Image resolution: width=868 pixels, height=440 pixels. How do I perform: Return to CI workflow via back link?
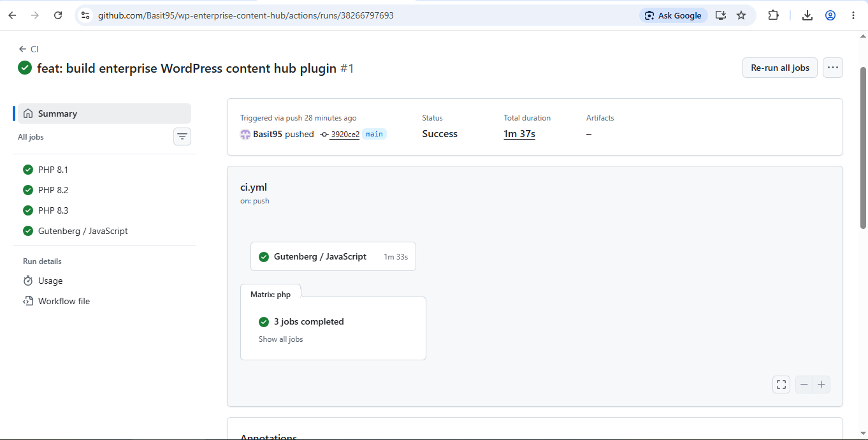point(29,49)
